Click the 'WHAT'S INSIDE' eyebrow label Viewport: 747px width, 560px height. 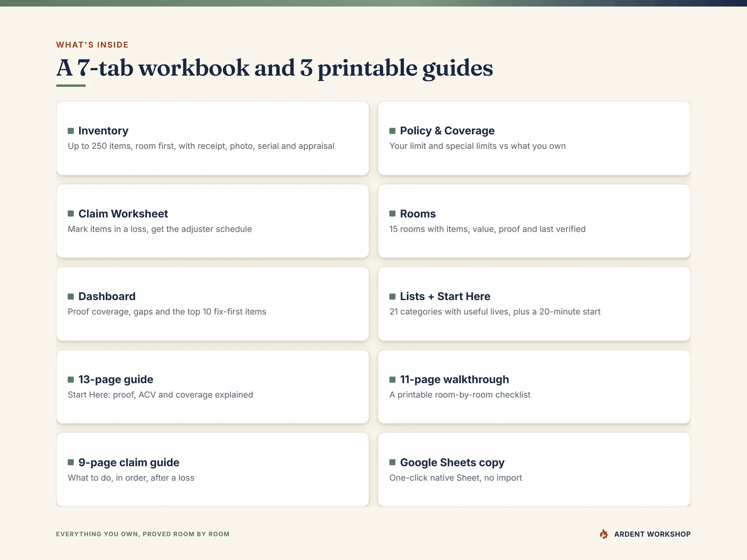coord(92,45)
